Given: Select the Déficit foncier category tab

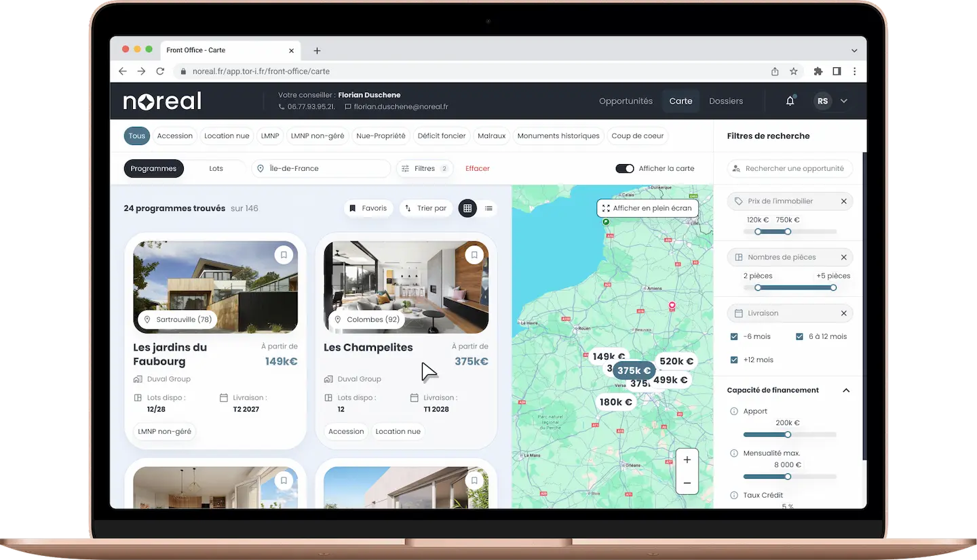Looking at the screenshot, I should pos(442,136).
